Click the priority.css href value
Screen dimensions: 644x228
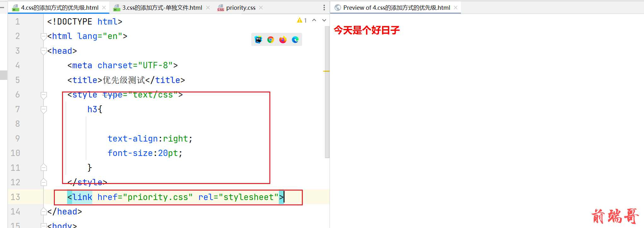(x=158, y=197)
